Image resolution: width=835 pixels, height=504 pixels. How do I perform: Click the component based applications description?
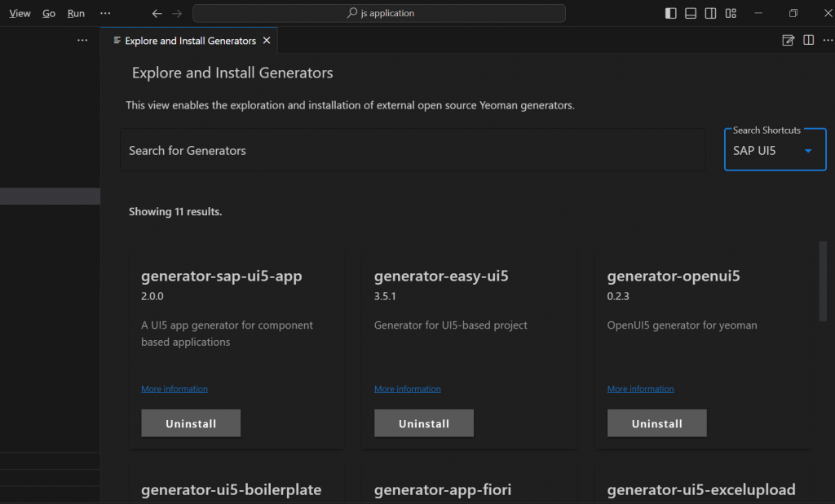[x=227, y=334]
